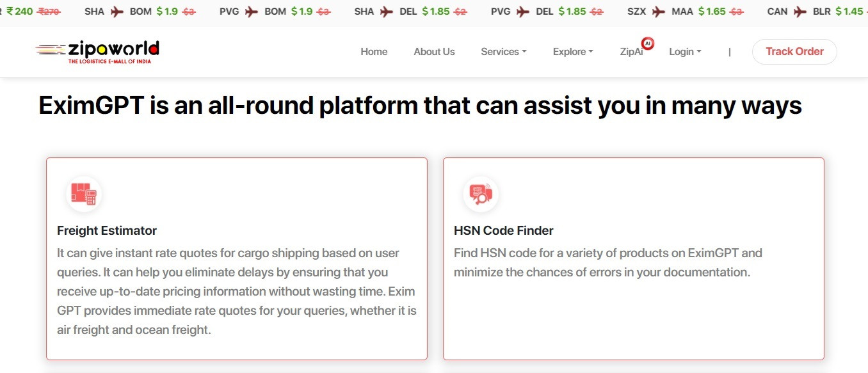Image resolution: width=868 pixels, height=373 pixels.
Task: Go to the Home menu item
Action: tap(374, 52)
